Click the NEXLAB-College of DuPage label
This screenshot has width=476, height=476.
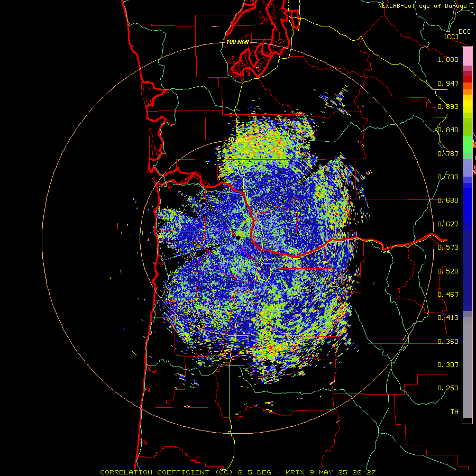click(423, 6)
